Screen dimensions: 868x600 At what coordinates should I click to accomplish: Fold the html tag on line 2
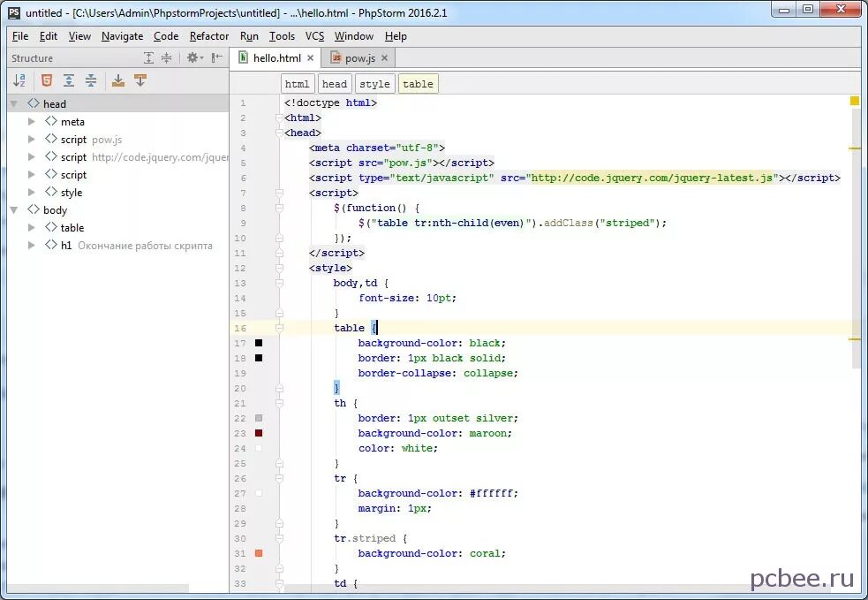[279, 118]
